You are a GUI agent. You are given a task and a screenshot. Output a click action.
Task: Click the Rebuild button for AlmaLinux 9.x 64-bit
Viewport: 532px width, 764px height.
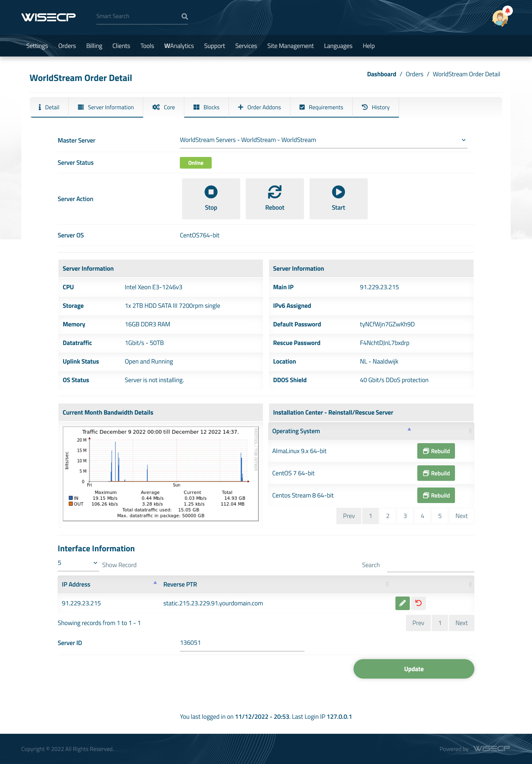(x=436, y=451)
